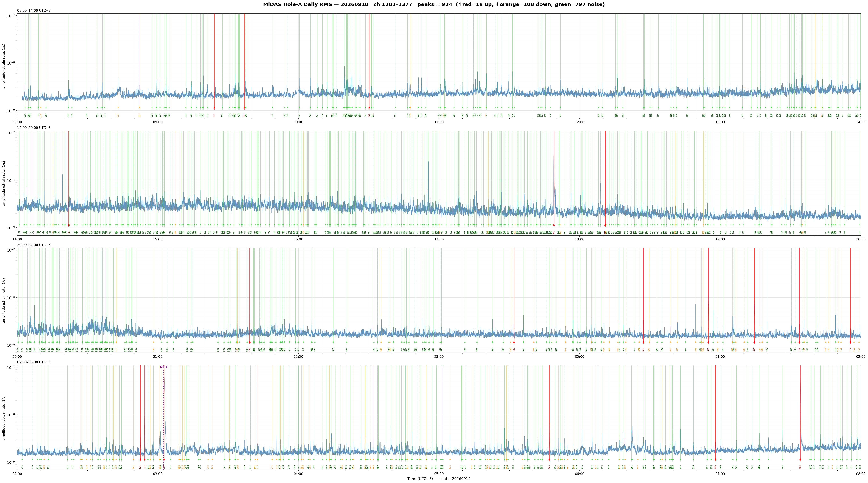
Task: Click the 04:00 time tick label
Action: (298, 474)
